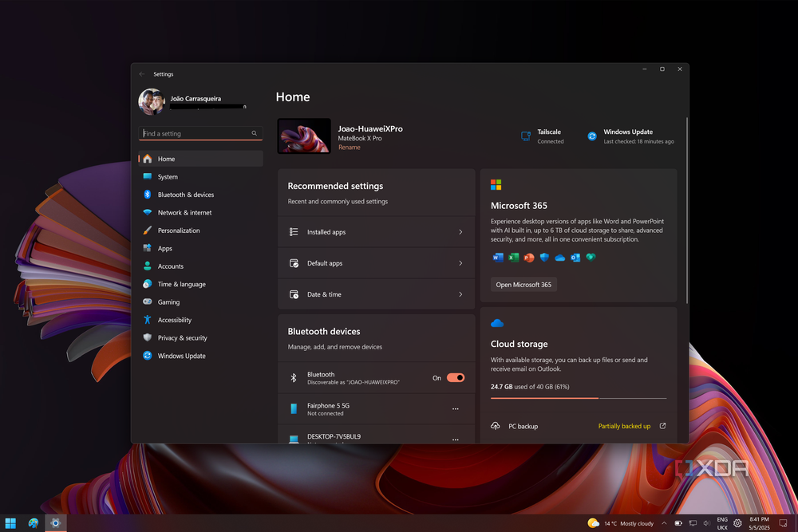
Task: Expand the Installed apps row chevron
Action: [460, 232]
